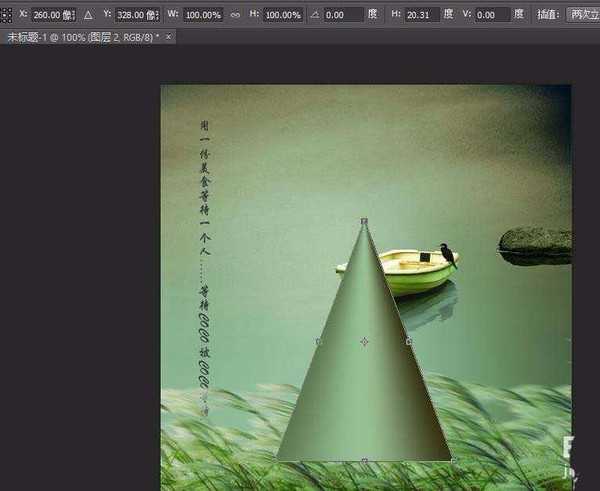Click the rotation angle icon

[x=317, y=15]
